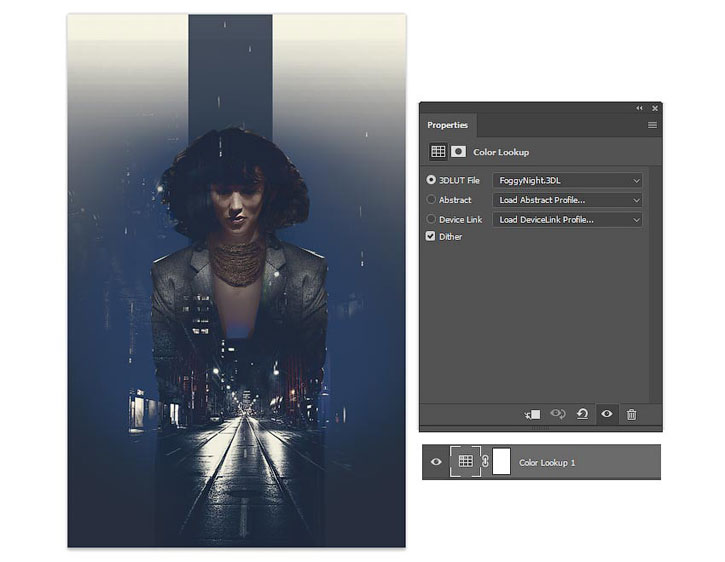
Task: Switch to the Properties tab
Action: click(x=448, y=125)
